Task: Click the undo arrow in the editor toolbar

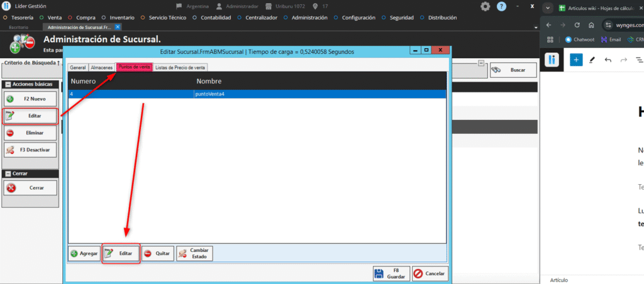Action: tap(608, 60)
